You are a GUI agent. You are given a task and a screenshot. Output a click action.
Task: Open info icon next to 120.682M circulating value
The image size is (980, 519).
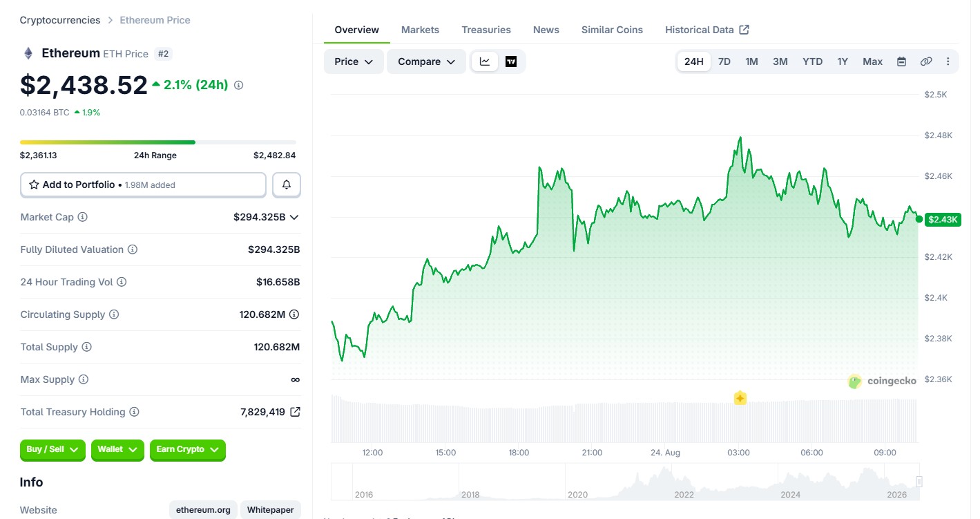coord(294,314)
